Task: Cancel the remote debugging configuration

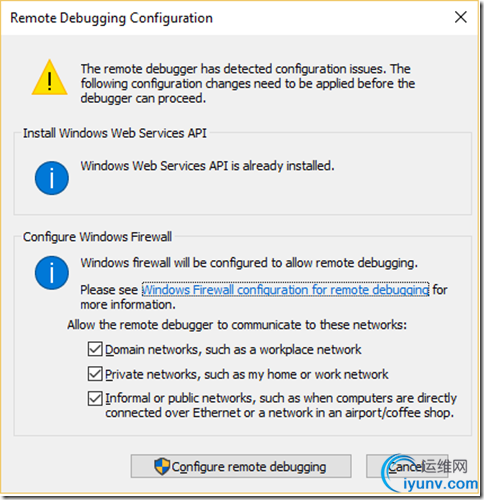Action: click(406, 466)
